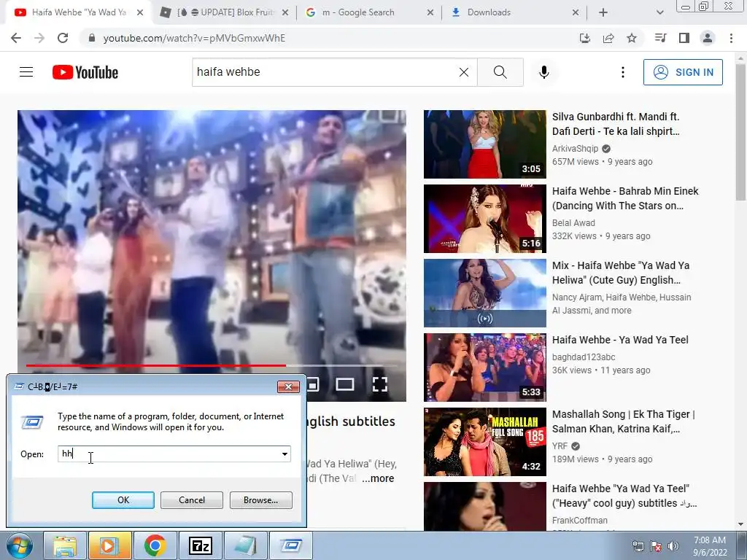Open media control icon in Chrome toolbar
Viewport: 747px width, 560px height.
660,38
